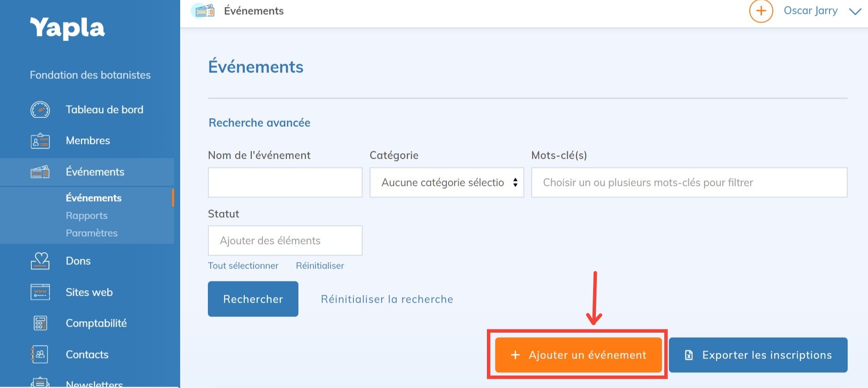Click the Yapla logo
868x388 pixels.
pyautogui.click(x=67, y=28)
